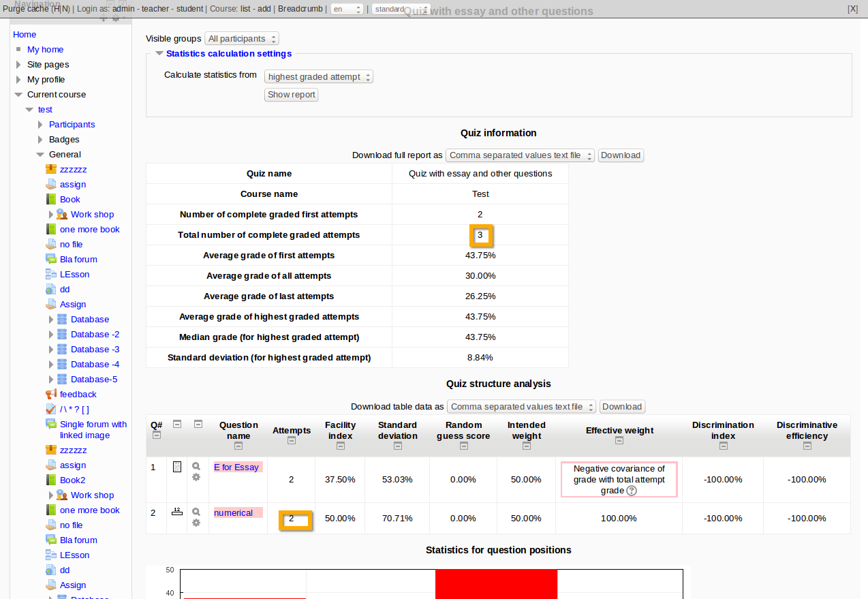Open the Download table data format dropdown
The height and width of the screenshot is (599, 868).
tap(521, 407)
